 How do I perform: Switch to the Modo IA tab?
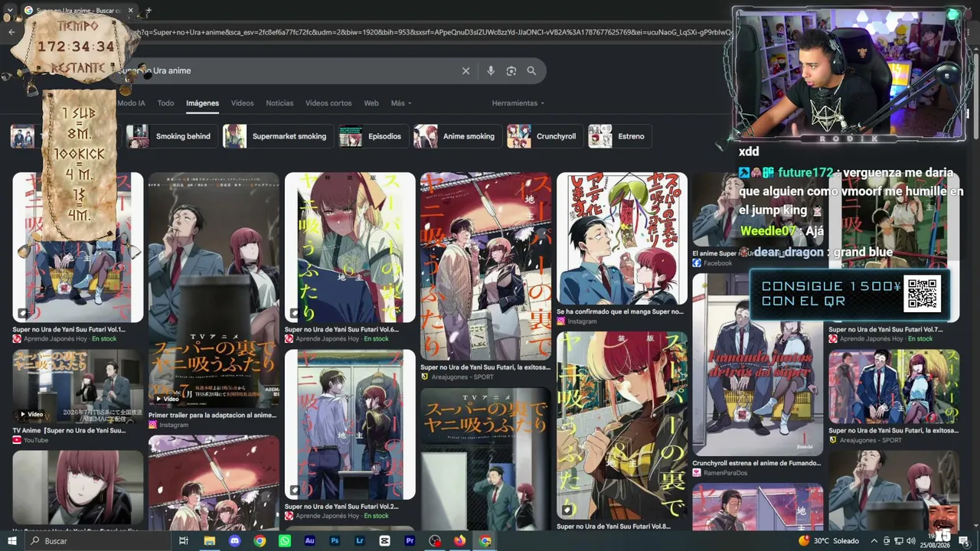(131, 103)
